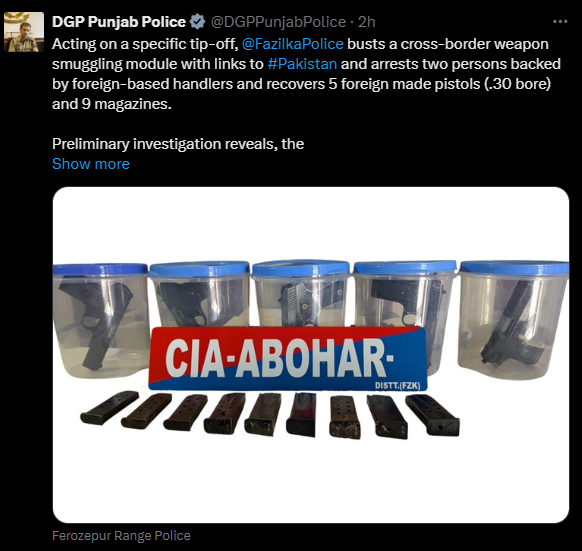The height and width of the screenshot is (551, 582).
Task: Click the Ferozepur Range Police caption
Action: [121, 536]
